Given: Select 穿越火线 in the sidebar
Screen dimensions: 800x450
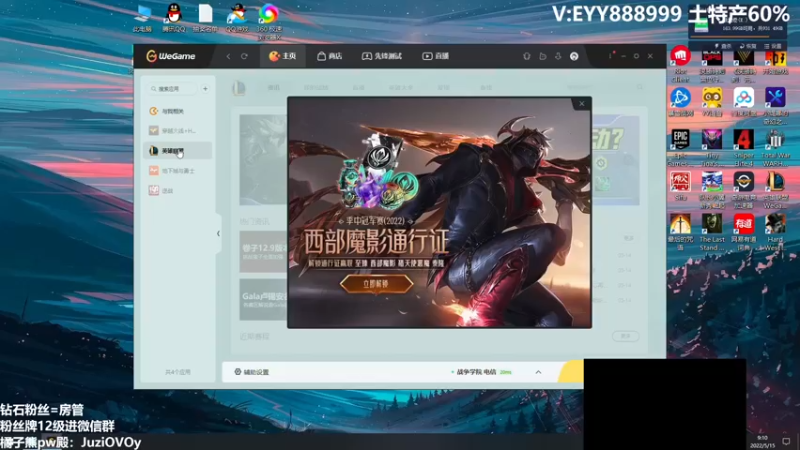Looking at the screenshot, I should coord(178,131).
